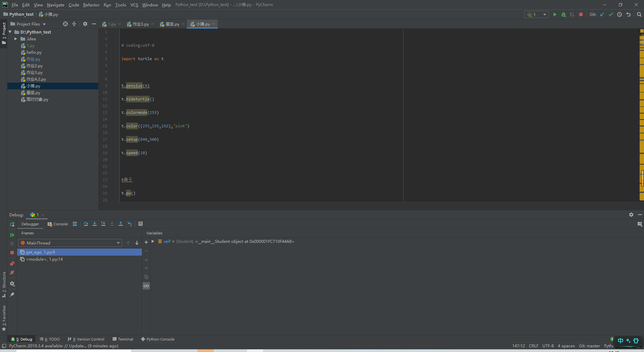Image resolution: width=644 pixels, height=352 pixels.
Task: Open the Terminal tool window
Action: point(123,339)
